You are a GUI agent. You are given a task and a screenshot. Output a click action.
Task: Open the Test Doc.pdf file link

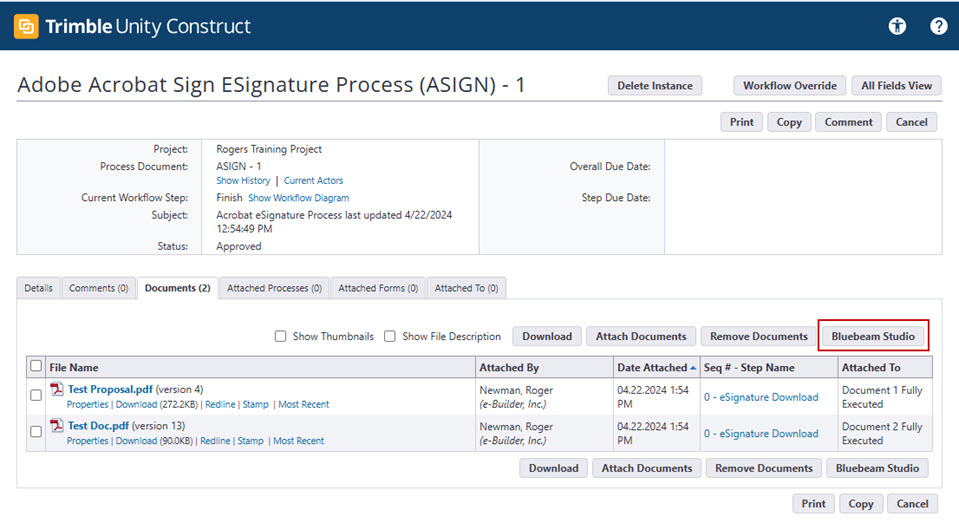point(98,425)
